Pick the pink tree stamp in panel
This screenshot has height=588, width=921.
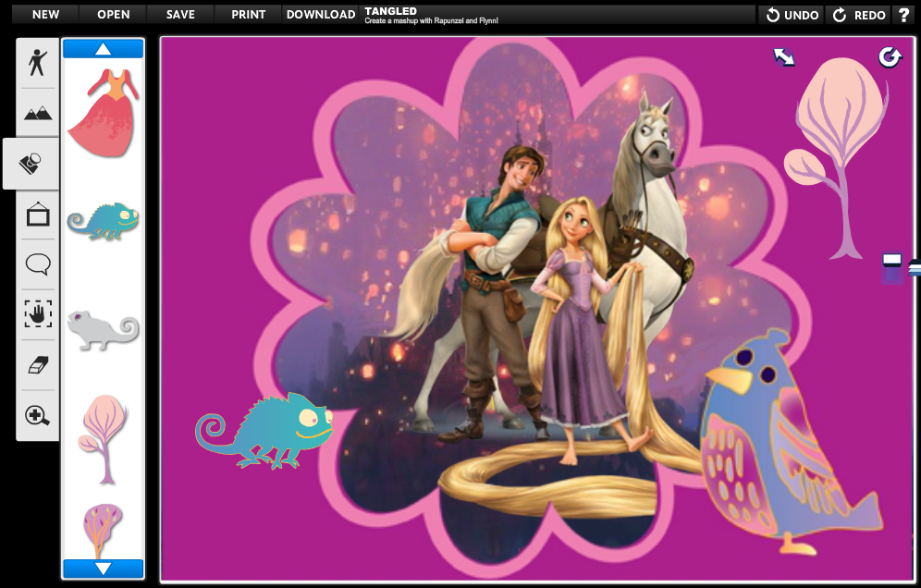[x=104, y=439]
